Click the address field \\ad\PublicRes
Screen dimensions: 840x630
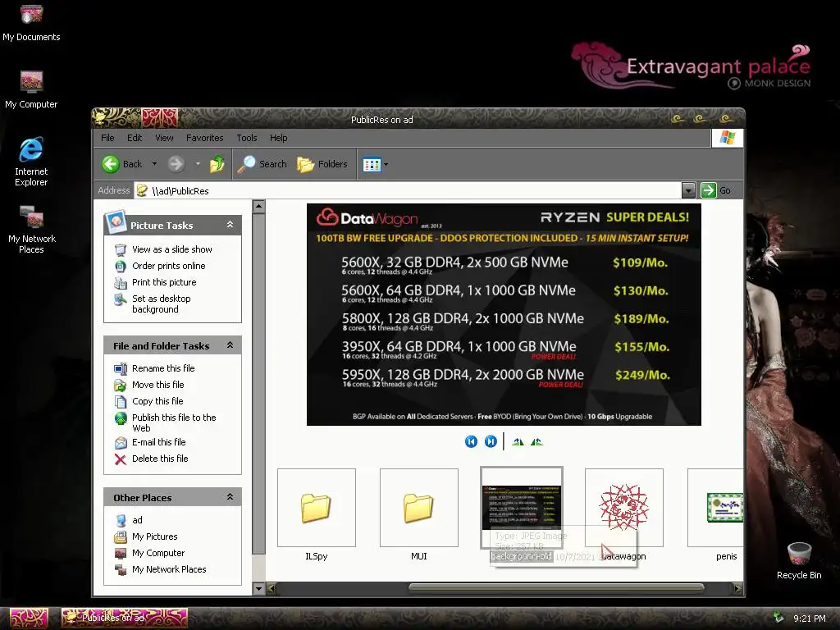pos(408,190)
